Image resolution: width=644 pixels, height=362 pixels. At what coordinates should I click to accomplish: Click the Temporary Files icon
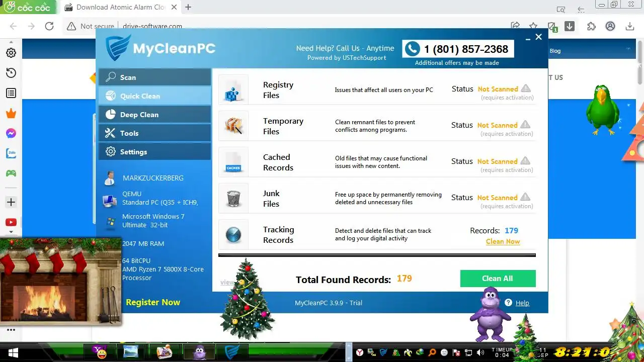point(233,126)
